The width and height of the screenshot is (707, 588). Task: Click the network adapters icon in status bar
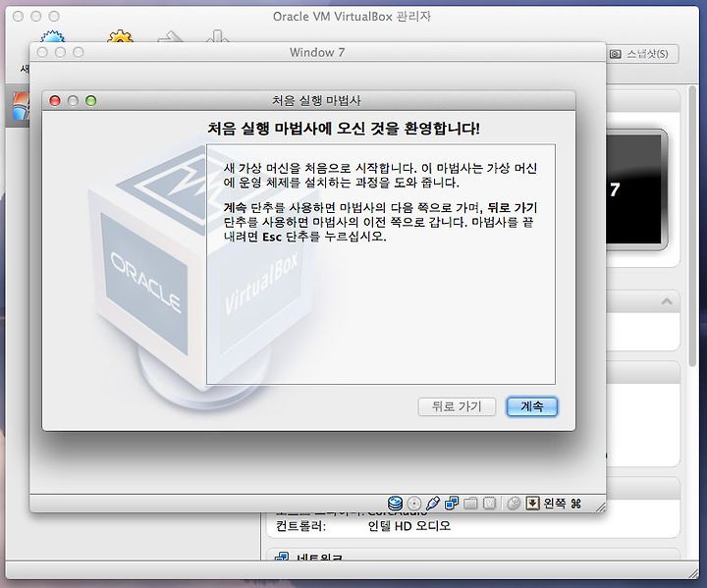tap(452, 503)
